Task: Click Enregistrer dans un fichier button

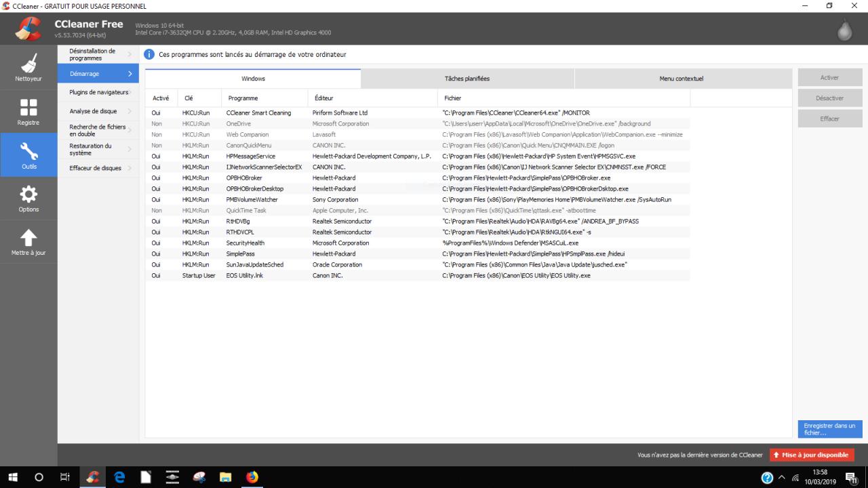Action: click(x=830, y=429)
